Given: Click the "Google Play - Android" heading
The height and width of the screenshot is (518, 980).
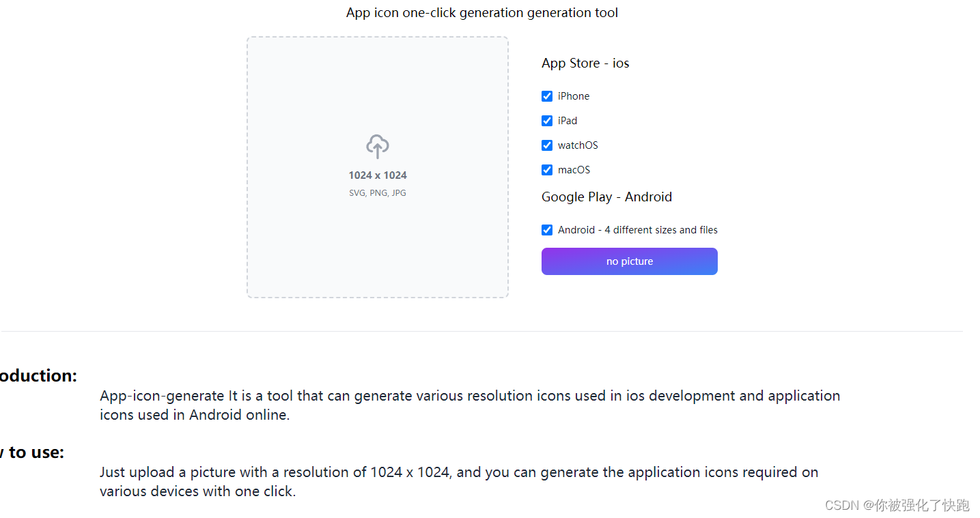Looking at the screenshot, I should pos(606,197).
